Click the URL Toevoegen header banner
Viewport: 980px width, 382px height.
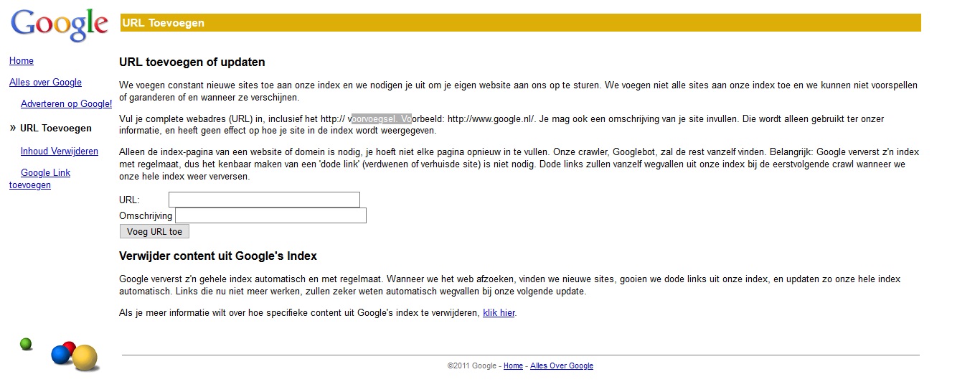(521, 23)
